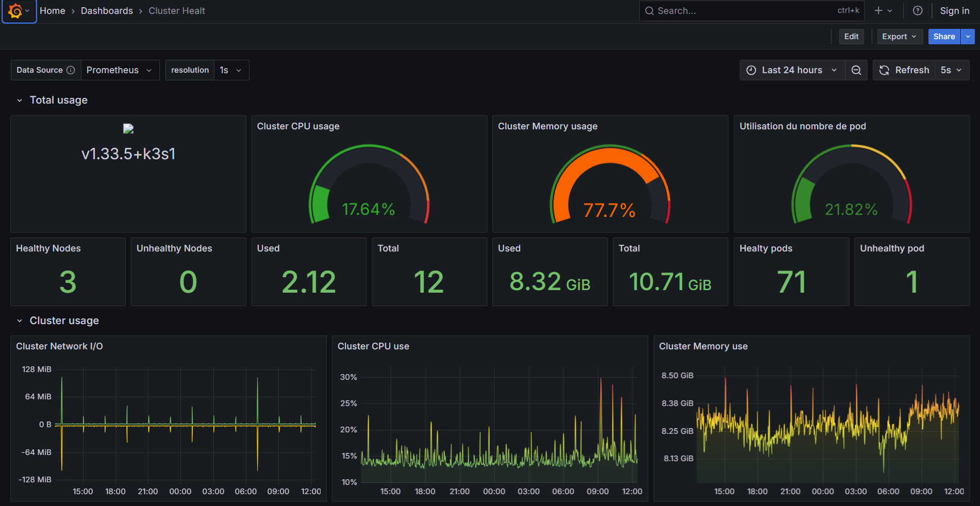Viewport: 980px width, 506px height.
Task: Click the Unhealthy pod value 1
Action: pos(912,282)
